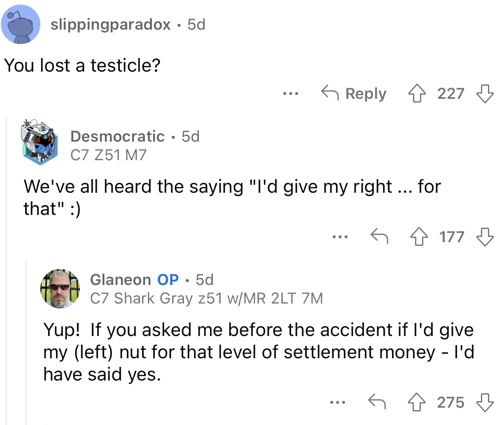This screenshot has width=504, height=425.
Task: Open more options on Glaneon's comment
Action: 338,403
